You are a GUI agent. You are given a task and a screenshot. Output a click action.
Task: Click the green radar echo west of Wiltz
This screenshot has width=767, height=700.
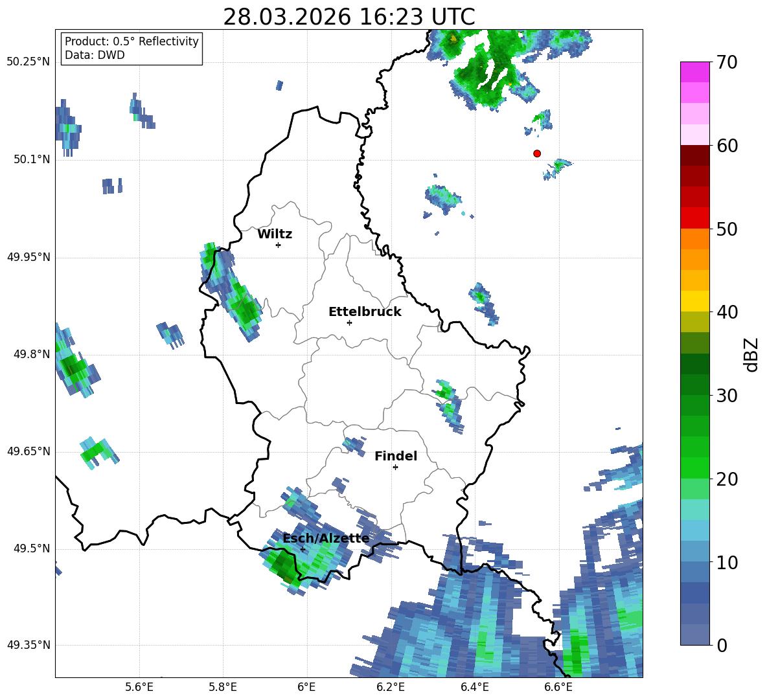point(231,292)
